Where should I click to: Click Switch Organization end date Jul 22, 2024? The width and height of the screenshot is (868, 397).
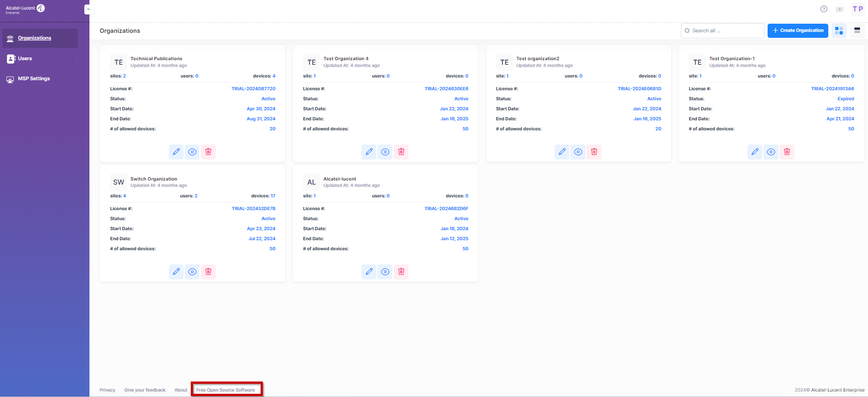pyautogui.click(x=262, y=239)
